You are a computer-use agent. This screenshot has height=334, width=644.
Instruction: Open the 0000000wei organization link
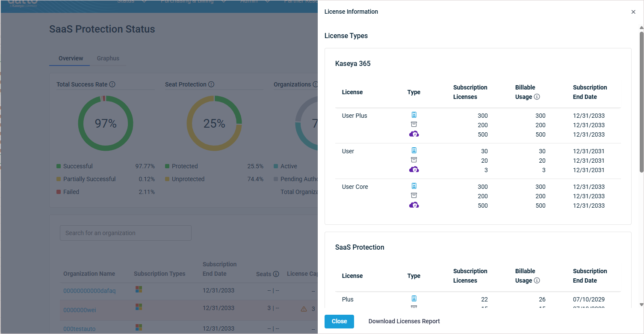coord(80,310)
